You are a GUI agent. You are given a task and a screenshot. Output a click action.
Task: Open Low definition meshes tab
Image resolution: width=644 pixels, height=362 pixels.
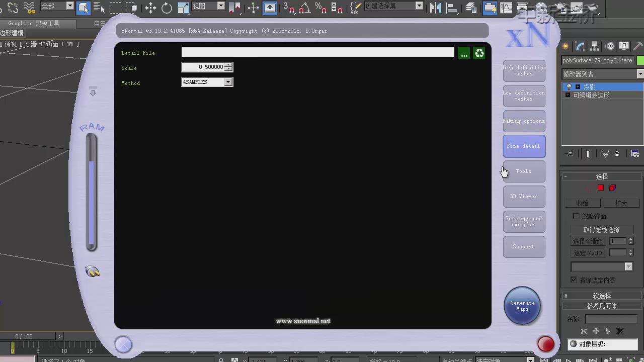[524, 96]
